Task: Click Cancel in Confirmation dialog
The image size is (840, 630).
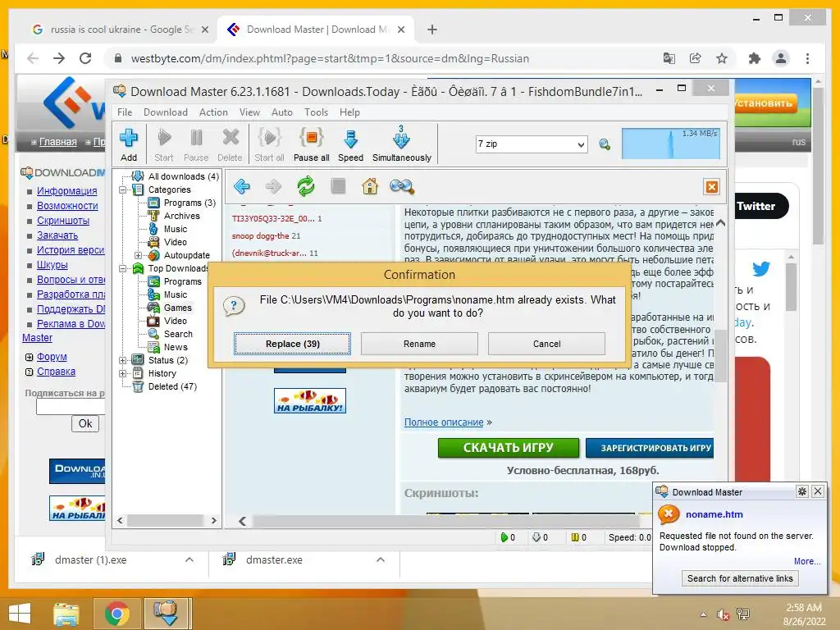Action: point(546,344)
